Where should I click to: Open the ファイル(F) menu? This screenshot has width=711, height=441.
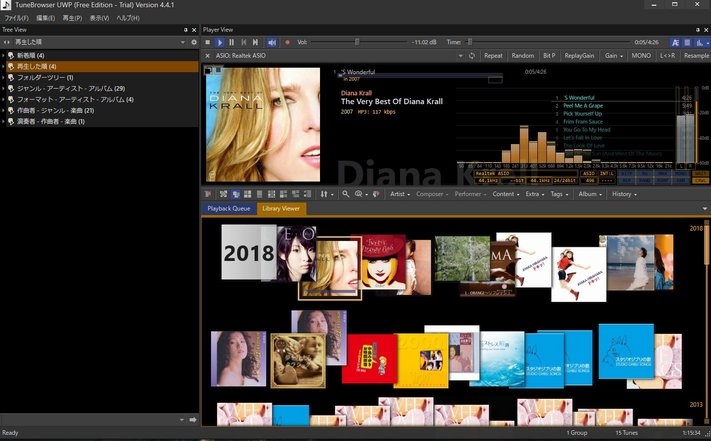coord(16,18)
